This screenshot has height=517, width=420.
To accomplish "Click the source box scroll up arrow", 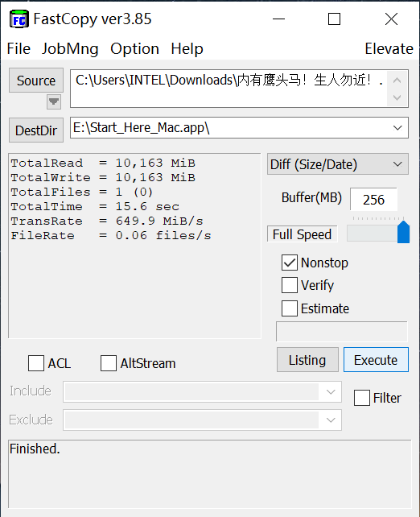I will tap(397, 81).
